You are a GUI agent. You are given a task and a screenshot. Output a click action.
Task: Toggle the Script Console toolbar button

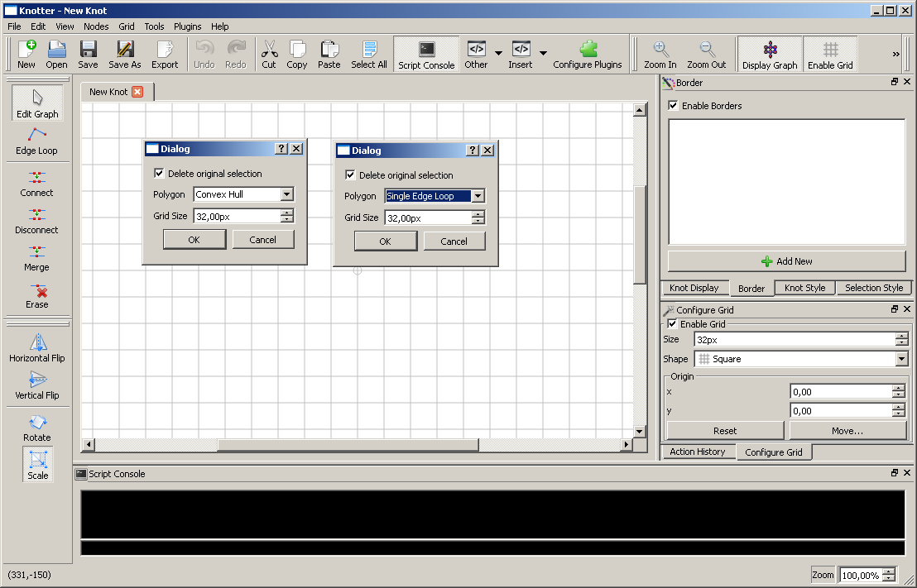pyautogui.click(x=426, y=55)
